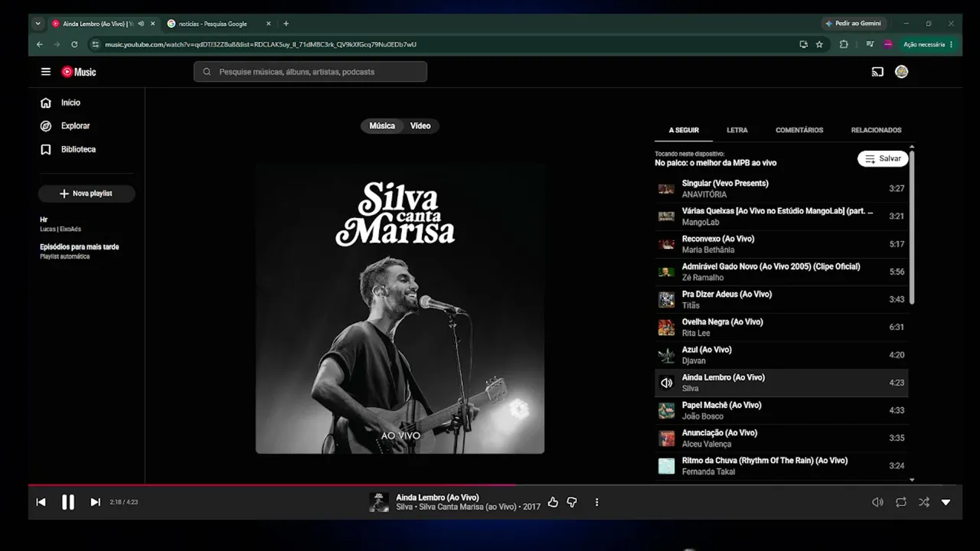
Task: Open the LETRA tab
Action: tap(737, 130)
